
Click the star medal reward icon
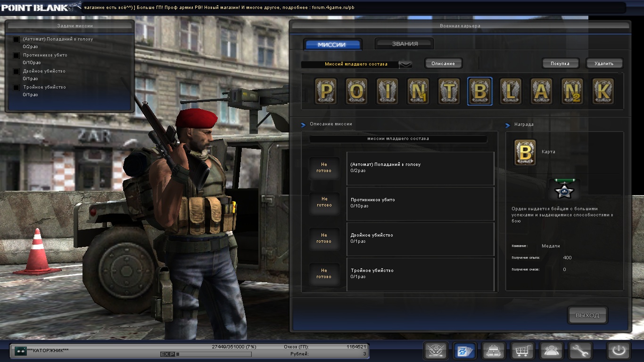[x=564, y=189]
